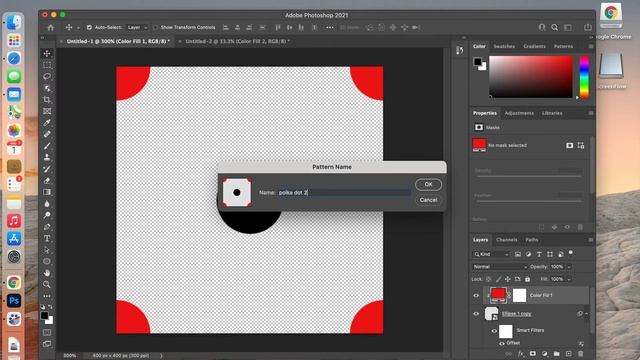Image resolution: width=640 pixels, height=360 pixels.
Task: Click the Create new group folder icon
Action: 557,353
